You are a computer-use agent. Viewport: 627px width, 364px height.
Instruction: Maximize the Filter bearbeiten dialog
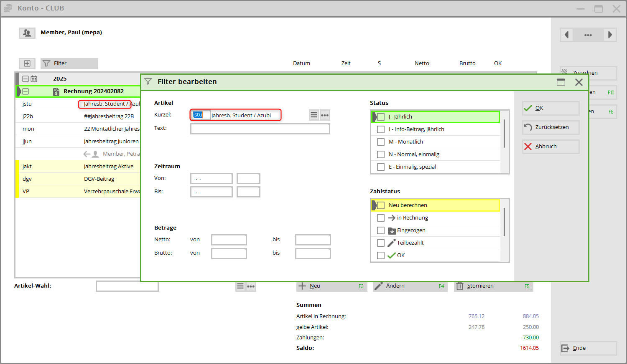[561, 82]
